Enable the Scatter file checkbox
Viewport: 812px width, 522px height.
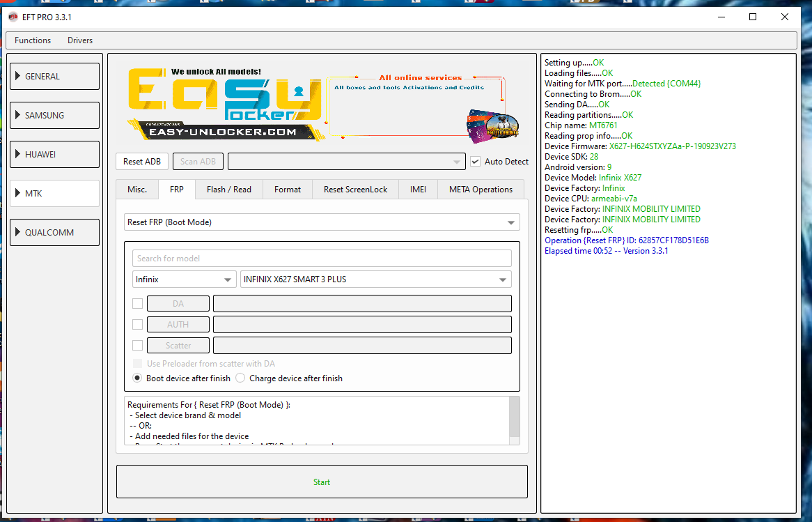[137, 345]
